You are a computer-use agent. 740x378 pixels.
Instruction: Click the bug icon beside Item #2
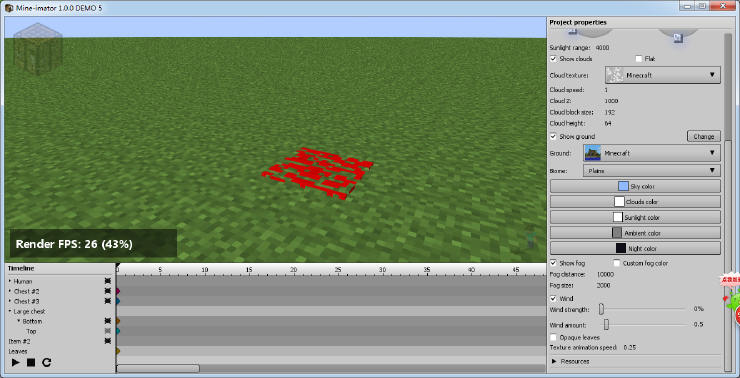tap(108, 341)
